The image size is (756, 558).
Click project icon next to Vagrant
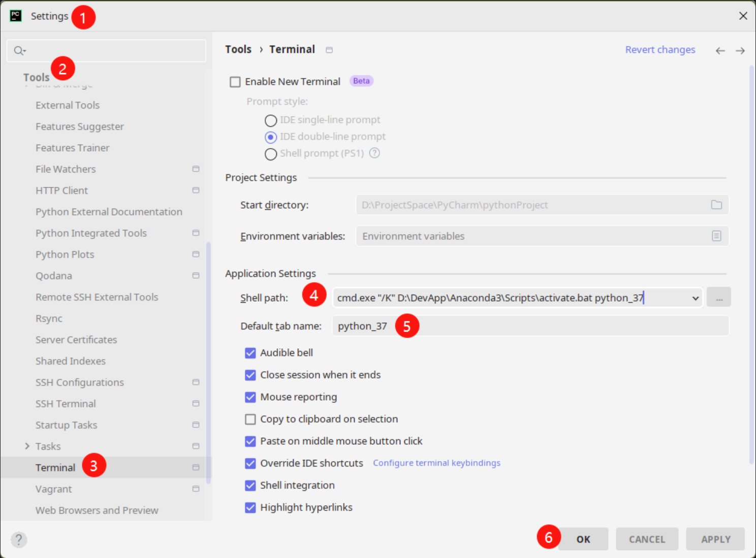(x=196, y=488)
